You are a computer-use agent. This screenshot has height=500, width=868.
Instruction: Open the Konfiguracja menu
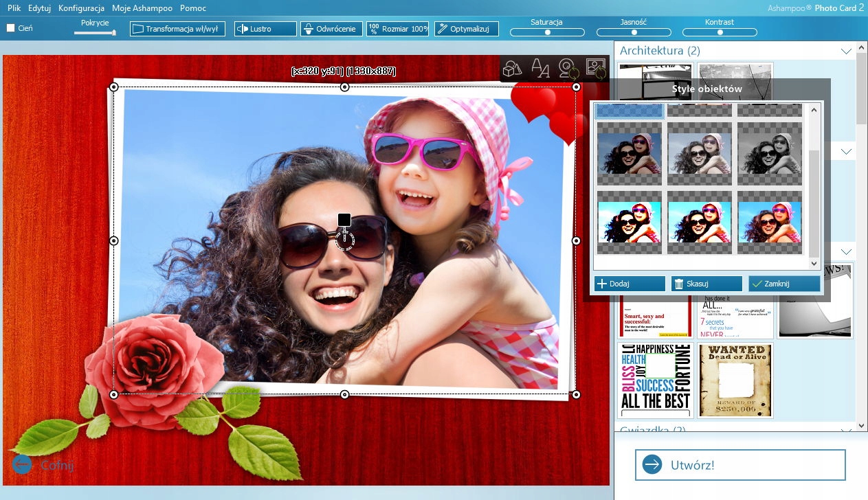pos(81,8)
